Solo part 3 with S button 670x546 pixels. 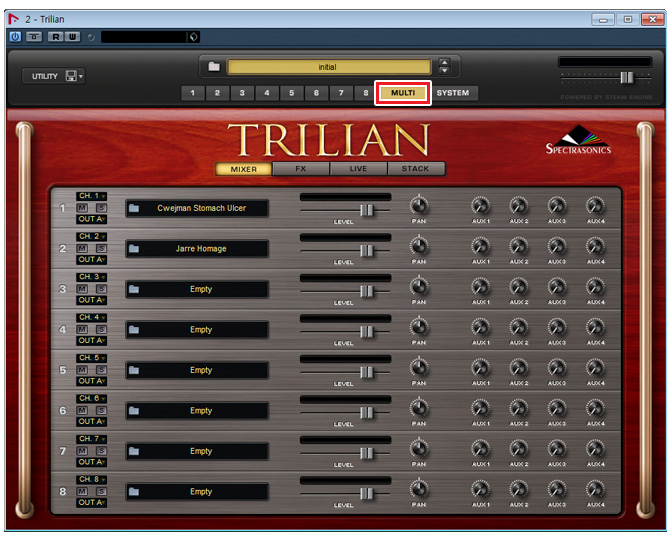click(101, 289)
